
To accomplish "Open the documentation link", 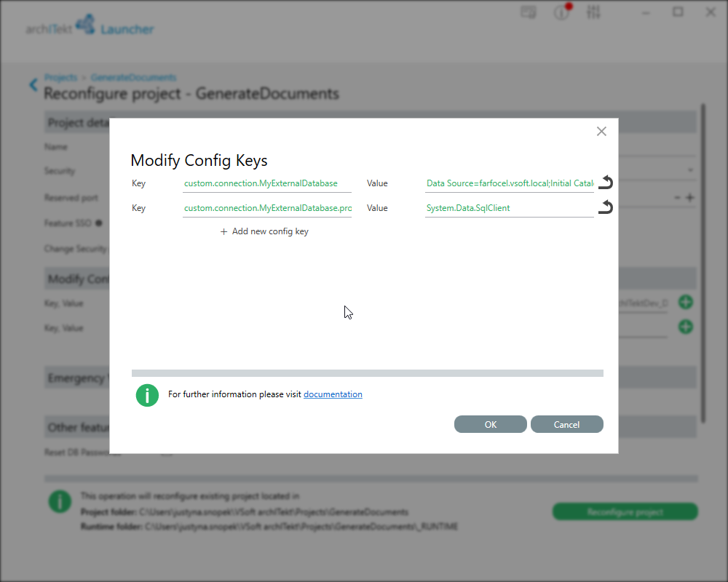I will pyautogui.click(x=333, y=394).
